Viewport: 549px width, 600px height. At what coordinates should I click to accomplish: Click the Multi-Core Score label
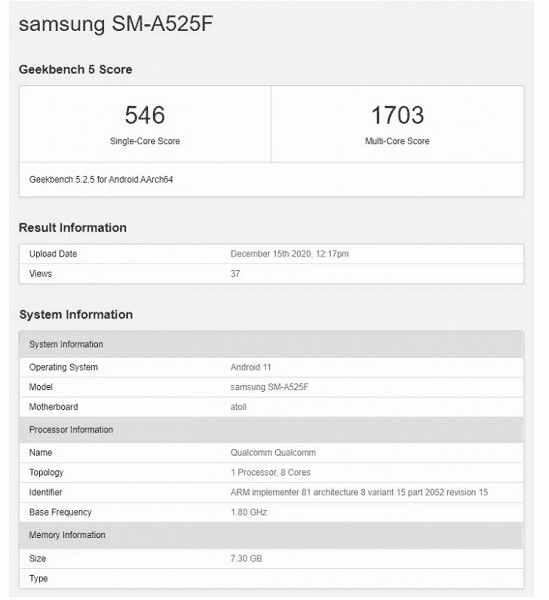pyautogui.click(x=397, y=141)
